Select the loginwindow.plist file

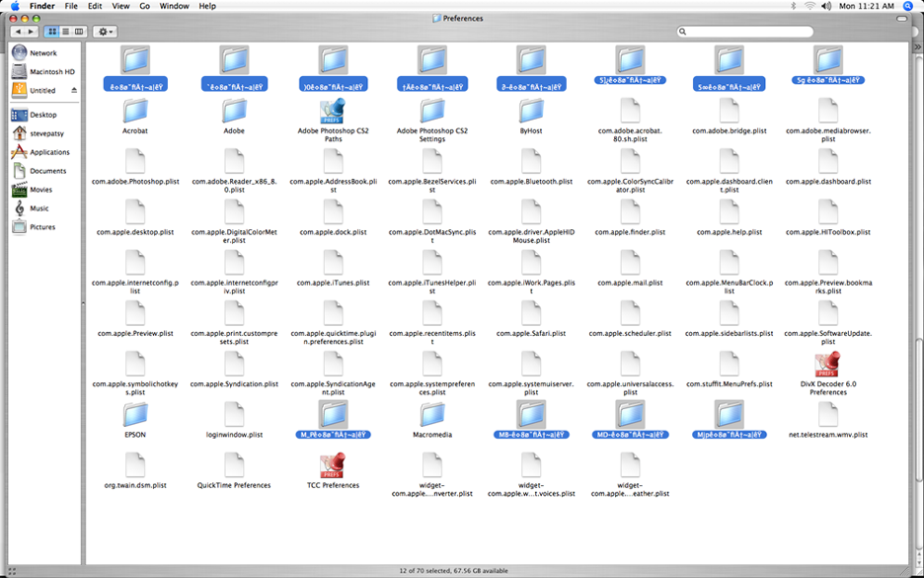click(x=234, y=416)
